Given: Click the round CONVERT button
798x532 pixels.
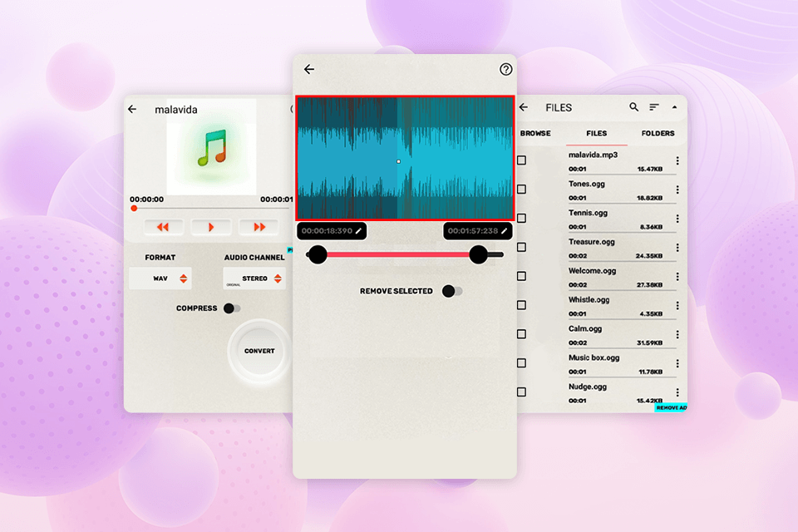Looking at the screenshot, I should pyautogui.click(x=259, y=352).
